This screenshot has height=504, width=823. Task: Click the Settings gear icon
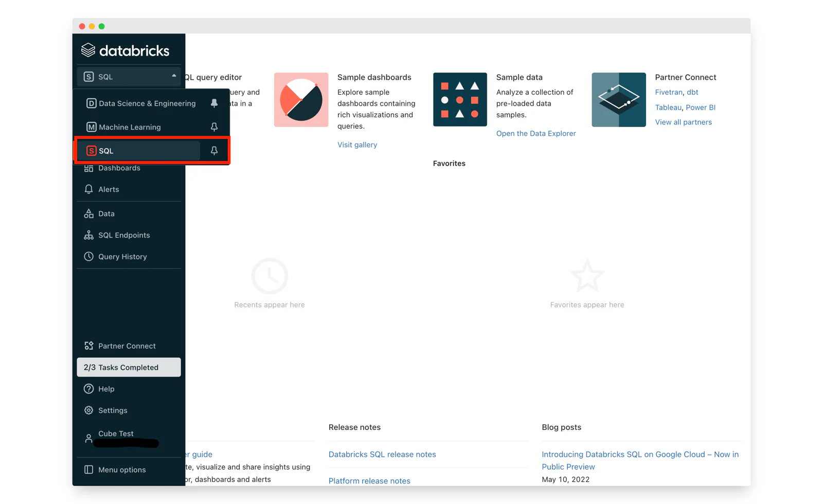(88, 410)
